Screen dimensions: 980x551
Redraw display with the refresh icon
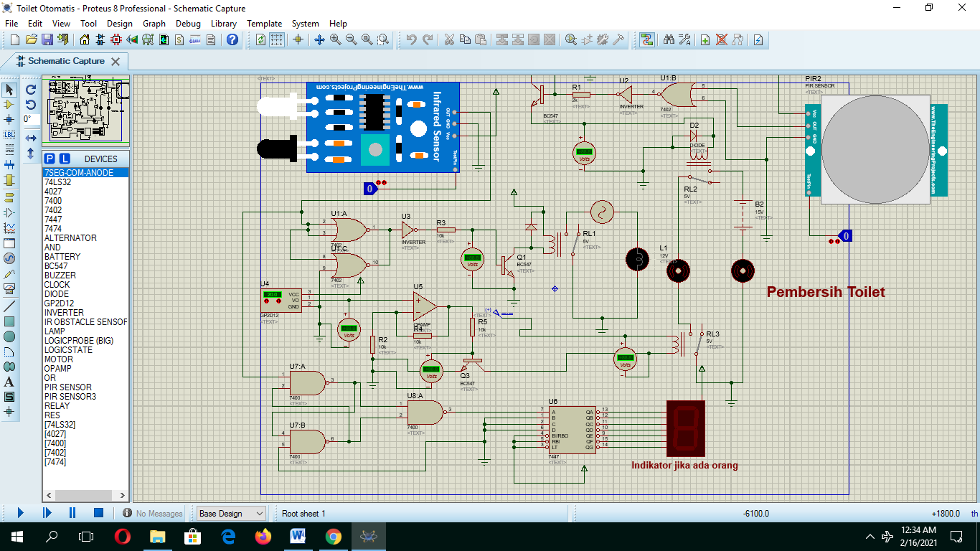pos(260,39)
